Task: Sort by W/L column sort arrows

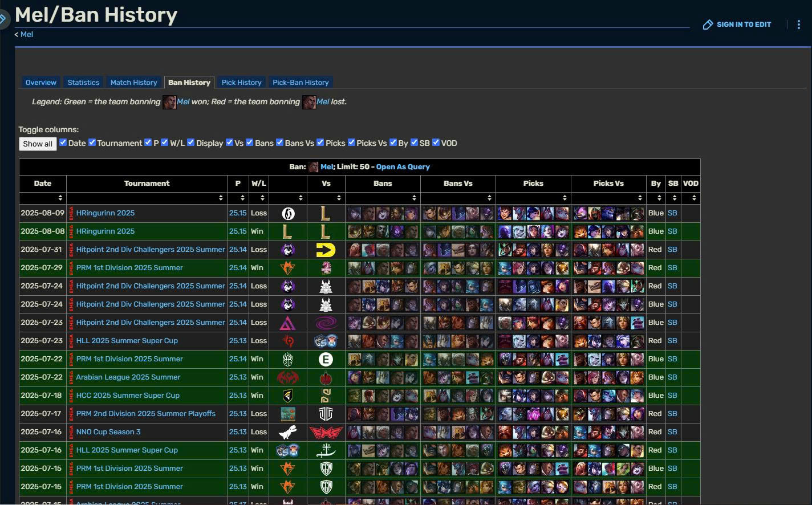Action: click(x=262, y=198)
